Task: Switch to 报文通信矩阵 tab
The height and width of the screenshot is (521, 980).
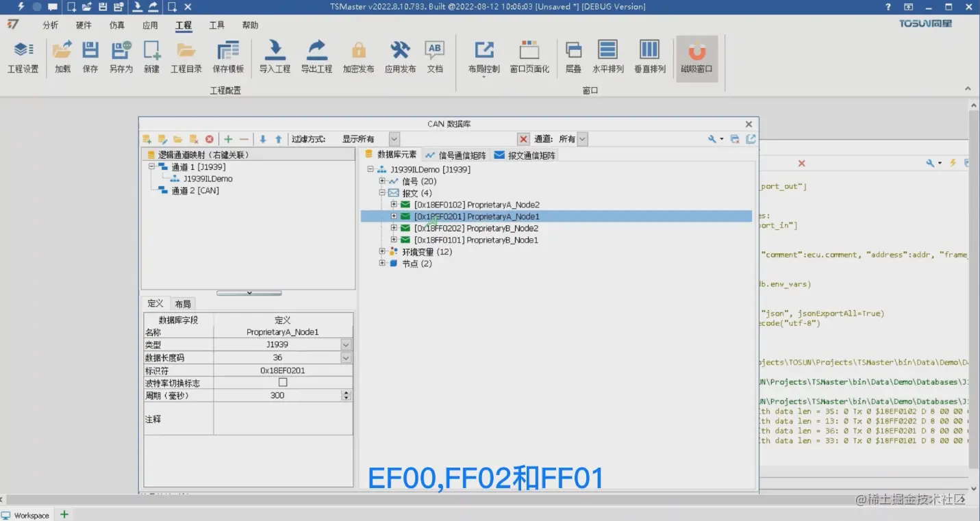Action: (x=525, y=155)
